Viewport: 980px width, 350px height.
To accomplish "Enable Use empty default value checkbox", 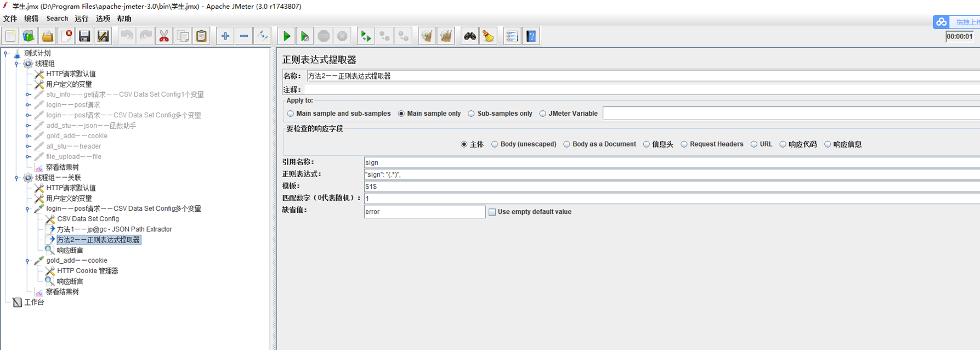I will 492,212.
